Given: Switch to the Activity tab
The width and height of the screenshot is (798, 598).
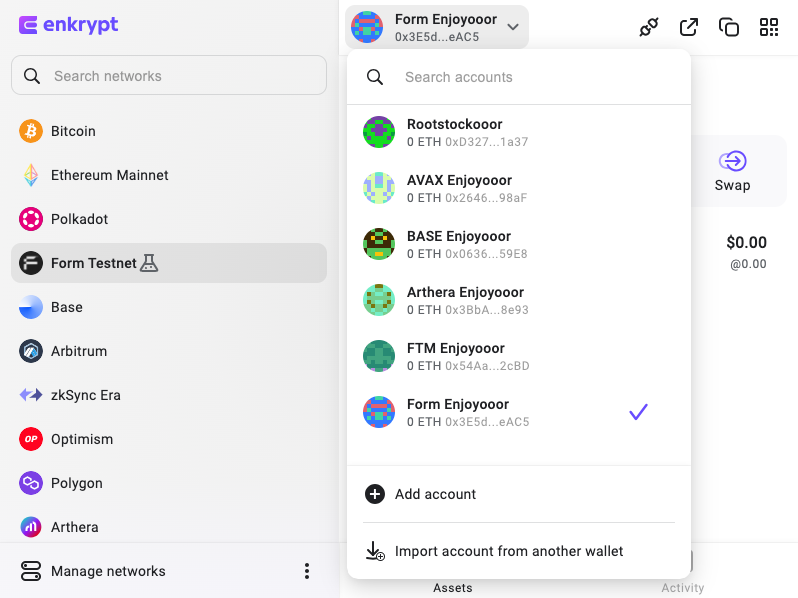Looking at the screenshot, I should [x=682, y=588].
